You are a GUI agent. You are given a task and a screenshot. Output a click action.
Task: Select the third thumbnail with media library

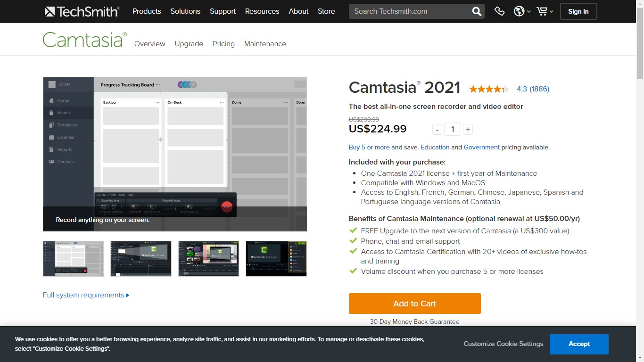tap(208, 259)
